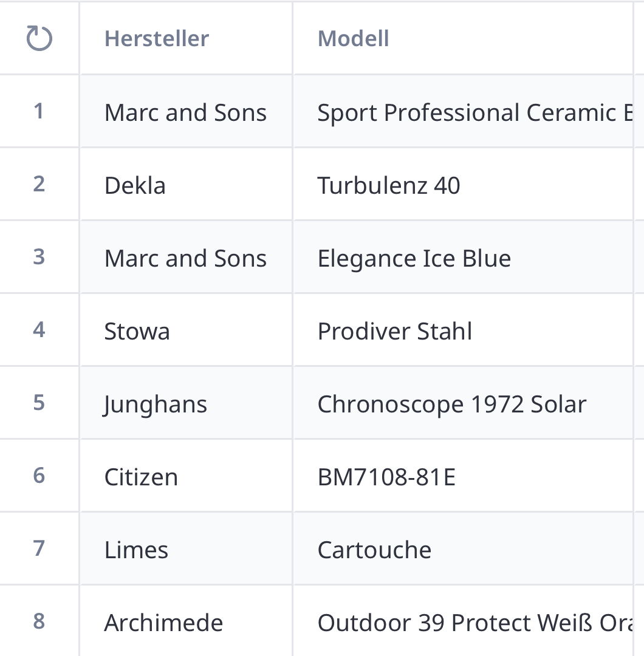Click the Stowa manufacturer cell

click(x=137, y=331)
